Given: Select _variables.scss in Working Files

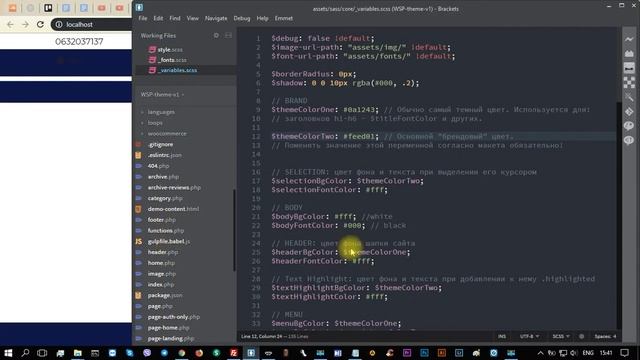Looking at the screenshot, I should pyautogui.click(x=177, y=70).
